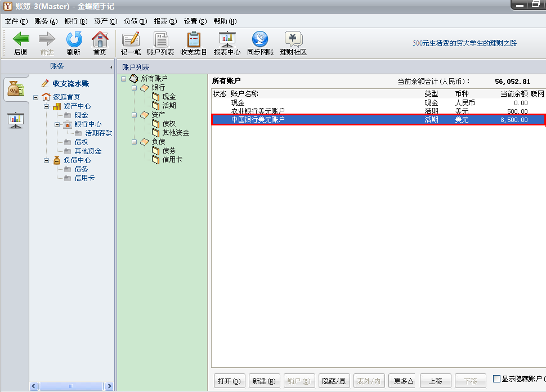Click the left panel scroll right arrow
The image size is (546, 392).
pyautogui.click(x=109, y=386)
